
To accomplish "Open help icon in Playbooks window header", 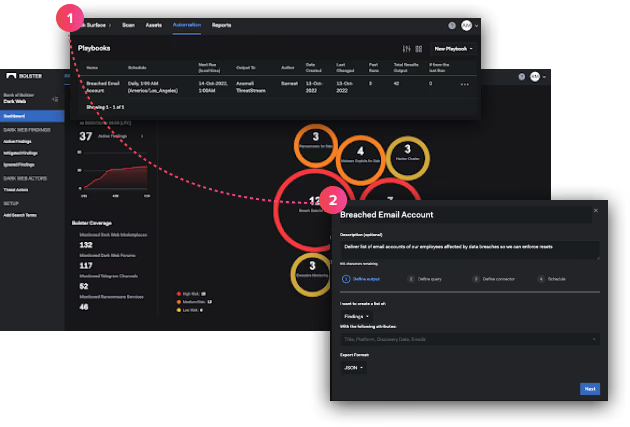I will (452, 26).
